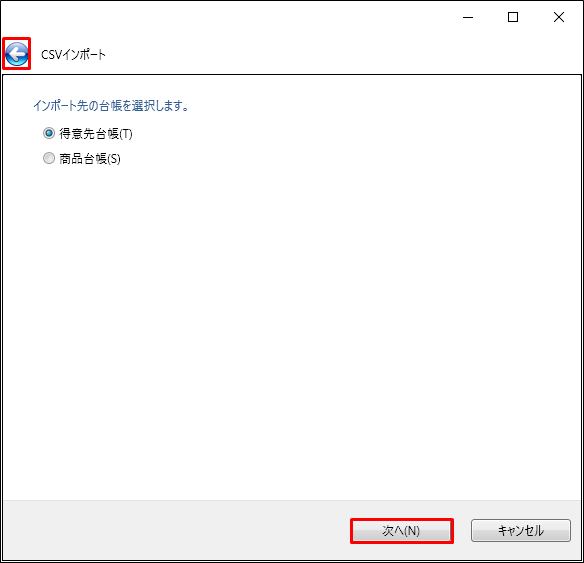Click the インポート先の台帳を選択します instruction heading
This screenshot has width=584, height=563.
pyautogui.click(x=111, y=106)
